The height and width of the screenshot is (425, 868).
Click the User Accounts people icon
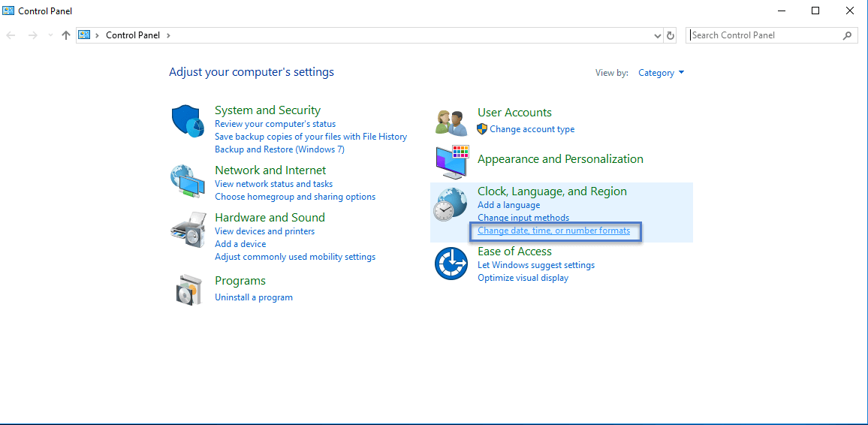452,121
